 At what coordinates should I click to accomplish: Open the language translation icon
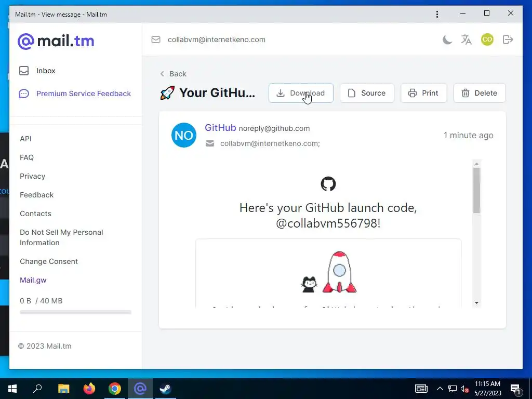coord(466,39)
